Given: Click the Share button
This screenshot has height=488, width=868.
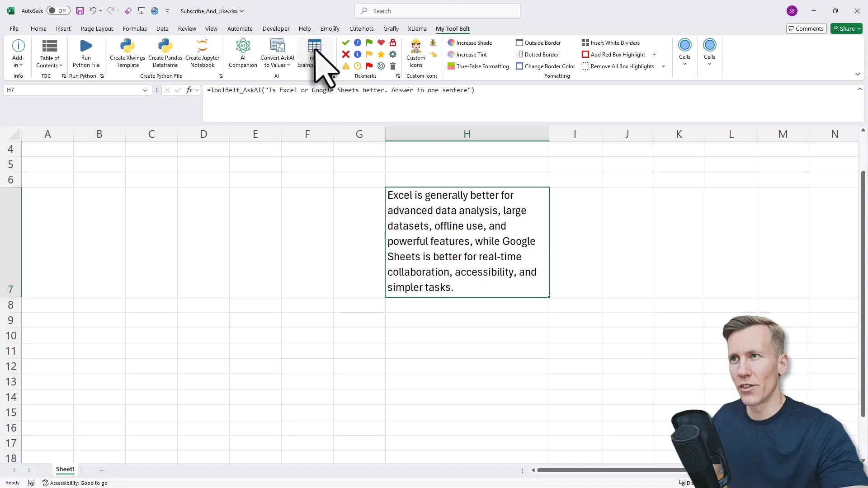Looking at the screenshot, I should point(846,28).
